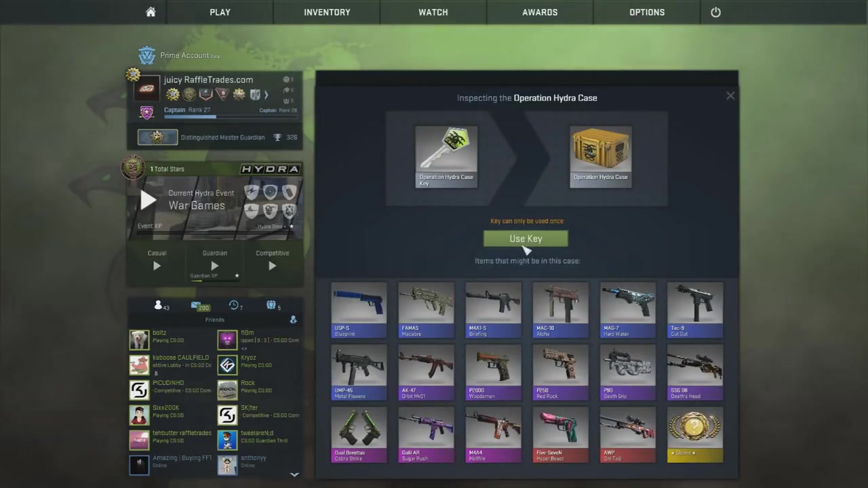Open the PLAY menu
The image size is (868, 488).
220,12
